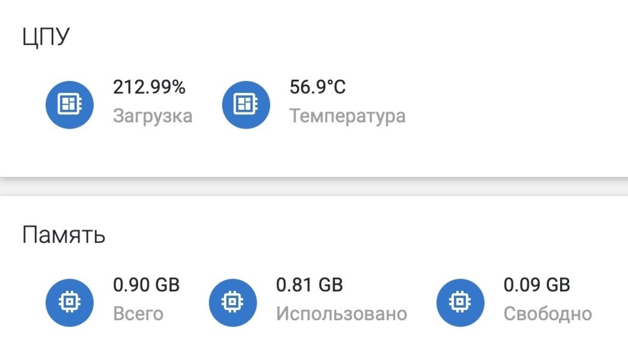Click the ЦПУ section heading

coord(46,37)
